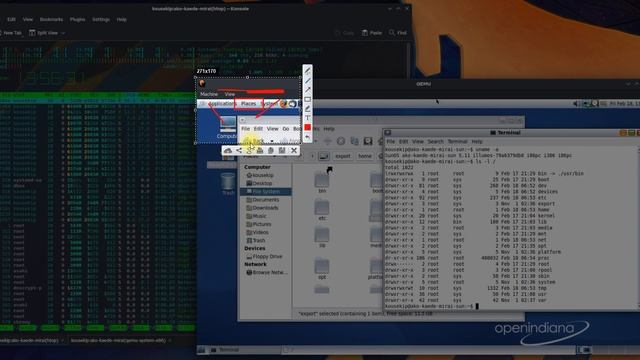This screenshot has width=640, height=360.
Task: Undo the last screenshot annotation
Action: coord(308,137)
